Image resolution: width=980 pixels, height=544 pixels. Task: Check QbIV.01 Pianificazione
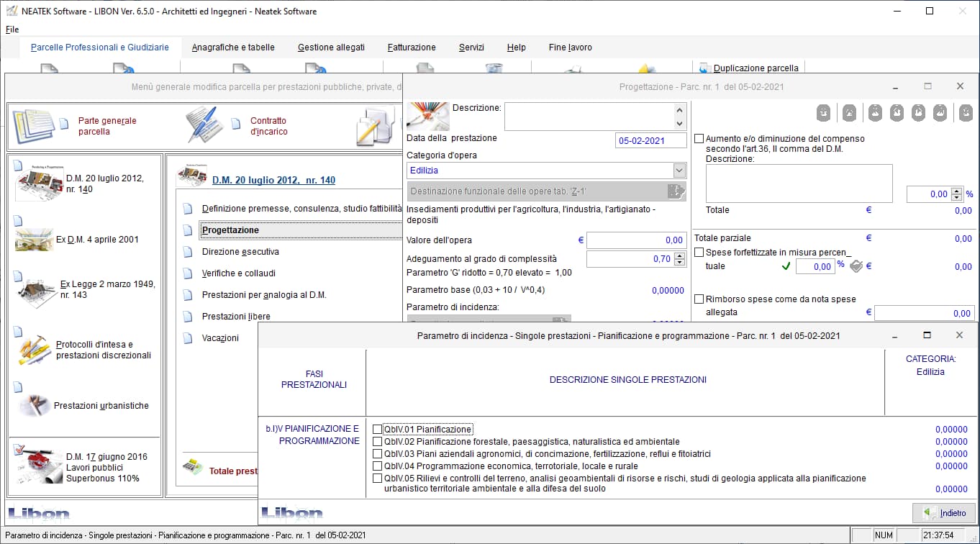tap(377, 430)
